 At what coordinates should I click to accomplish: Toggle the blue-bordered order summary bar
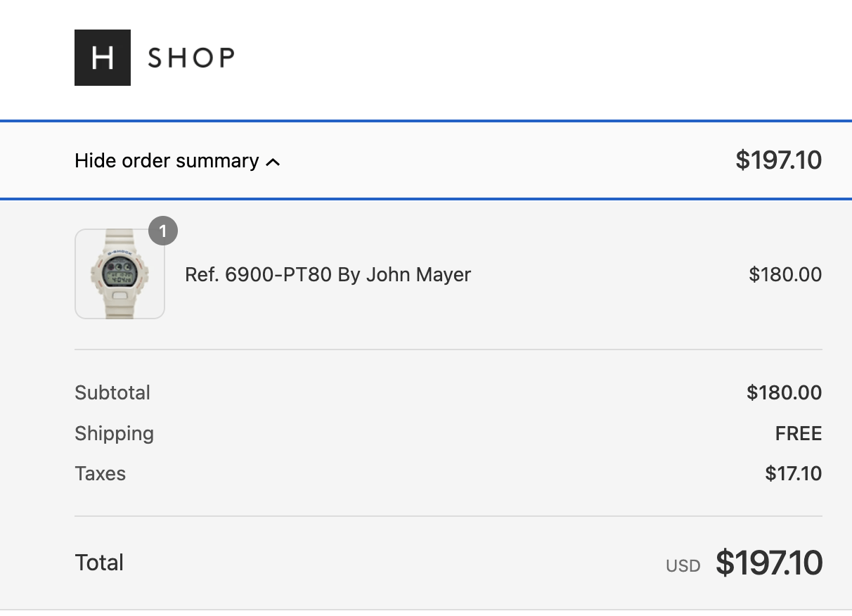426,160
